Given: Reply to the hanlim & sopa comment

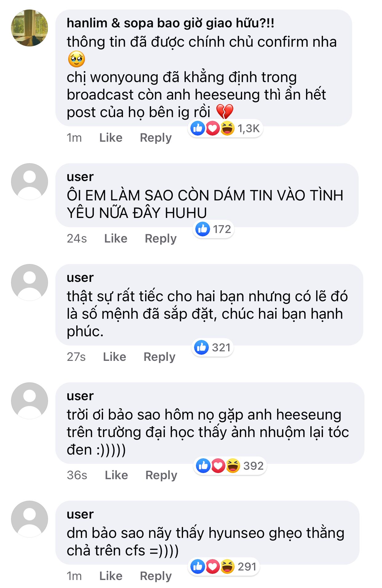Looking at the screenshot, I should (x=156, y=138).
